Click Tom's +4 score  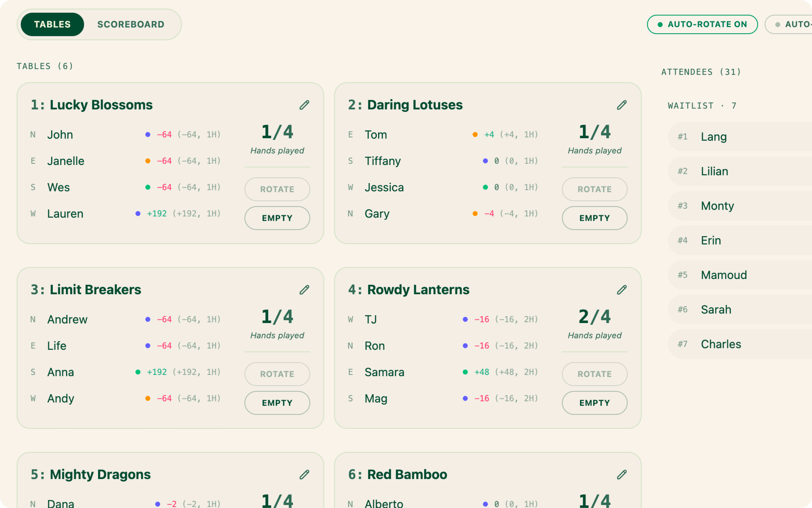coord(489,135)
